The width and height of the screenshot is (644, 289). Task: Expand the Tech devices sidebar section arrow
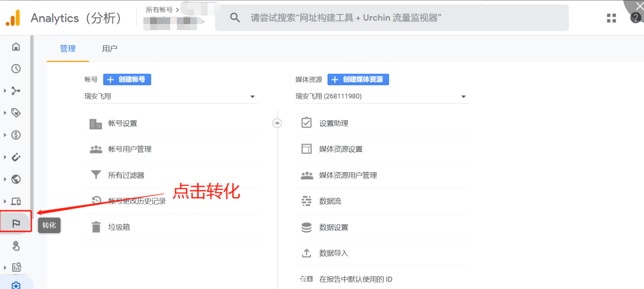(5, 201)
